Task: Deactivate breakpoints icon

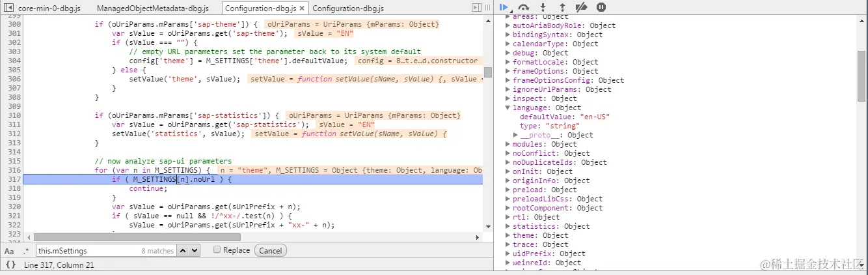Action: (582, 7)
